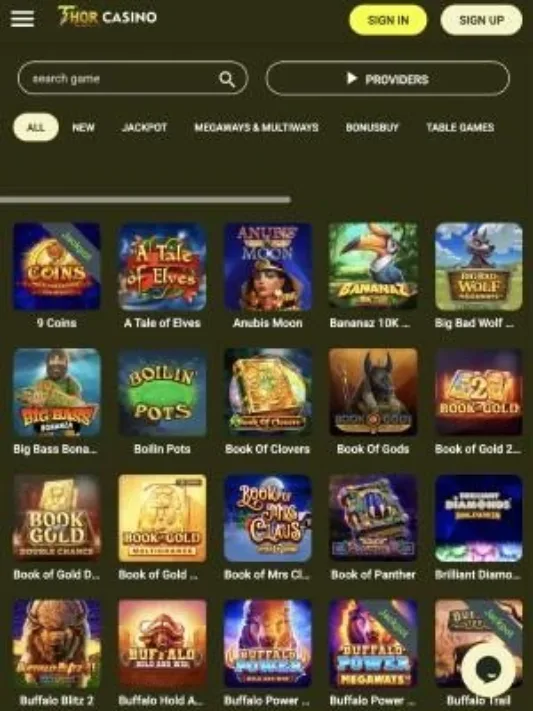Launch the Book of Panther game icon
Screen dimensions: 533x711
[x=373, y=518]
